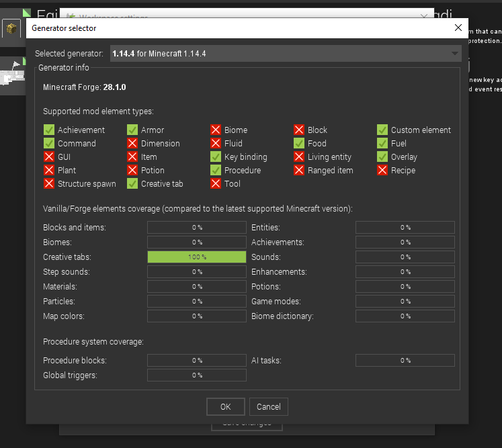The height and width of the screenshot is (448, 502).
Task: Click the red X icon next to GUI
Action: click(49, 156)
